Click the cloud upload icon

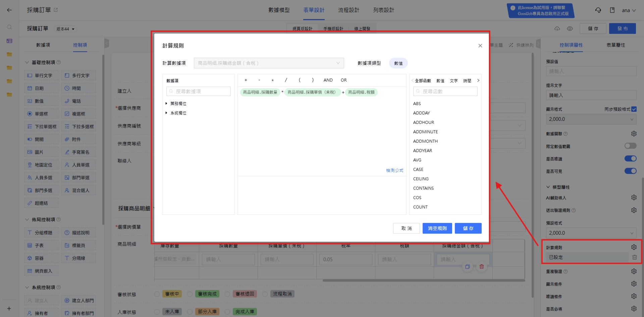(x=557, y=29)
